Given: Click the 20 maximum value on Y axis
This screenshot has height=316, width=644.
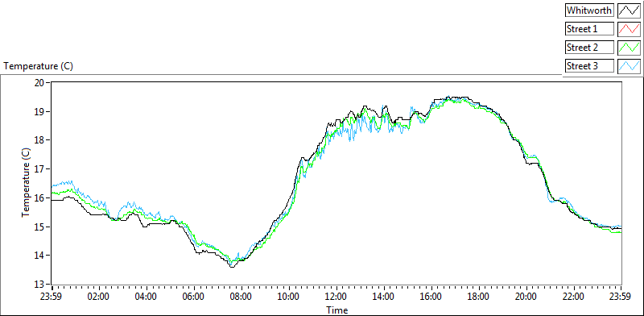Looking at the screenshot, I should tap(39, 83).
